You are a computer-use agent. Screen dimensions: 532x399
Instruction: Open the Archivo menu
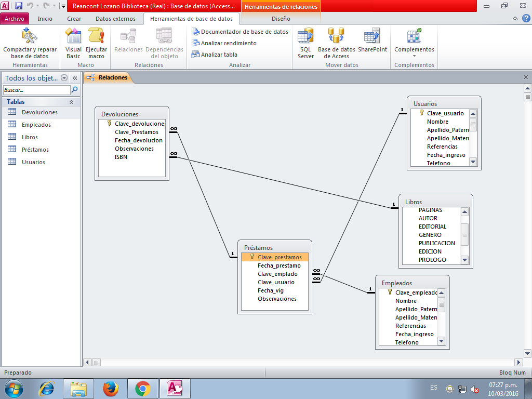point(15,19)
